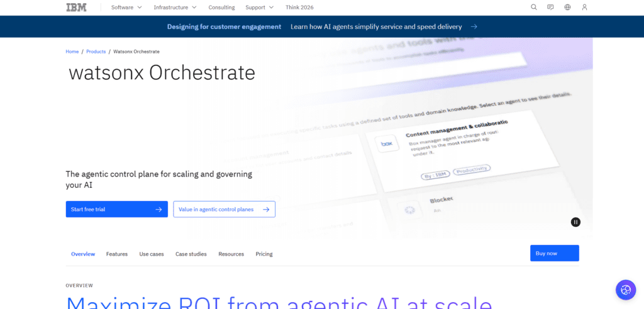Select the Overview tab
This screenshot has width=644, height=309.
tap(83, 254)
